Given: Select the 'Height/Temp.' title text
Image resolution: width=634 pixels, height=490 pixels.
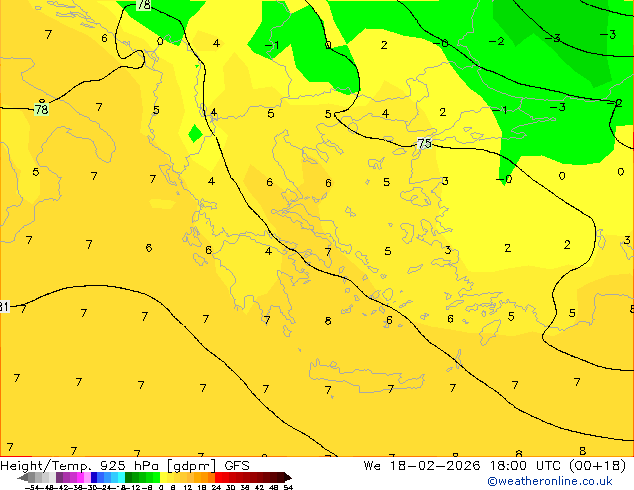Looking at the screenshot, I should click(46, 466).
